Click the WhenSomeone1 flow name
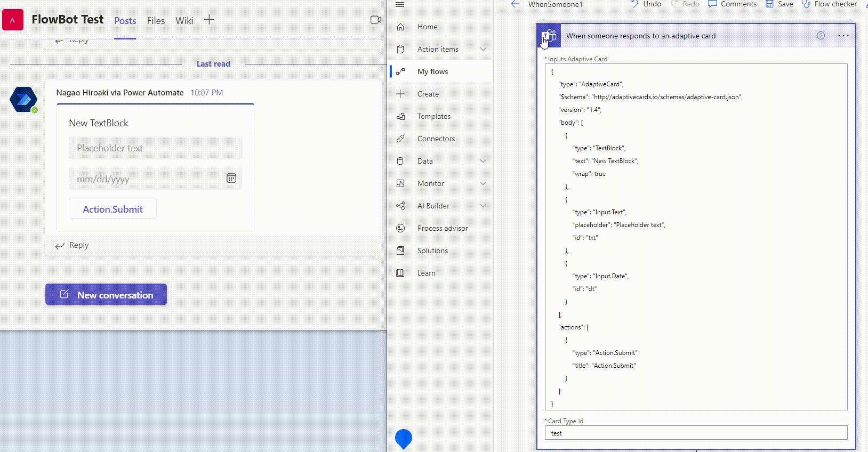This screenshot has width=868, height=452. [555, 4]
